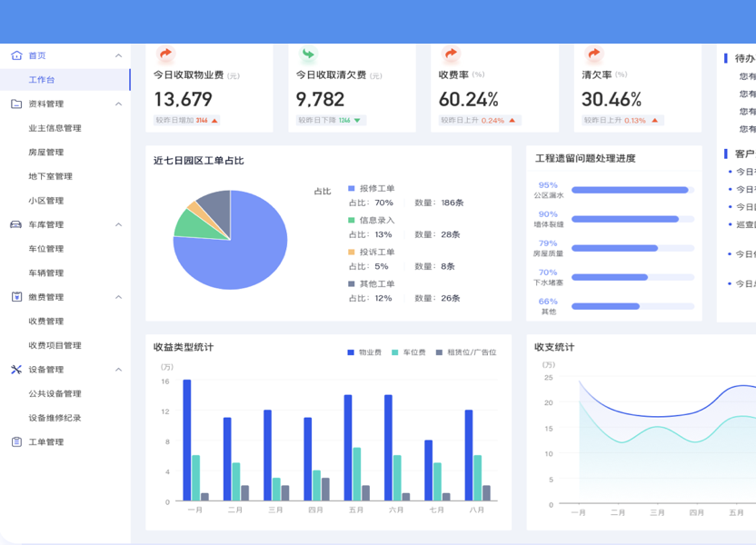The width and height of the screenshot is (756, 545).
Task: Collapse the 首页 menu section chevron
Action: (x=119, y=56)
